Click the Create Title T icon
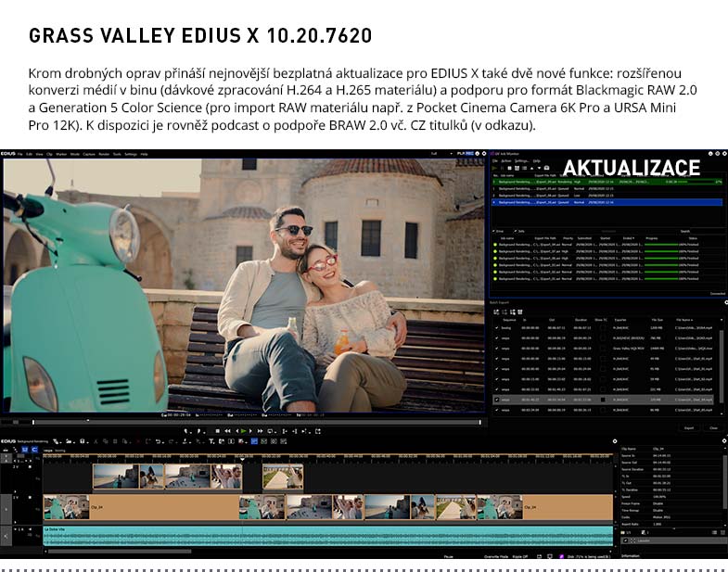This screenshot has width=728, height=572. [x=211, y=441]
